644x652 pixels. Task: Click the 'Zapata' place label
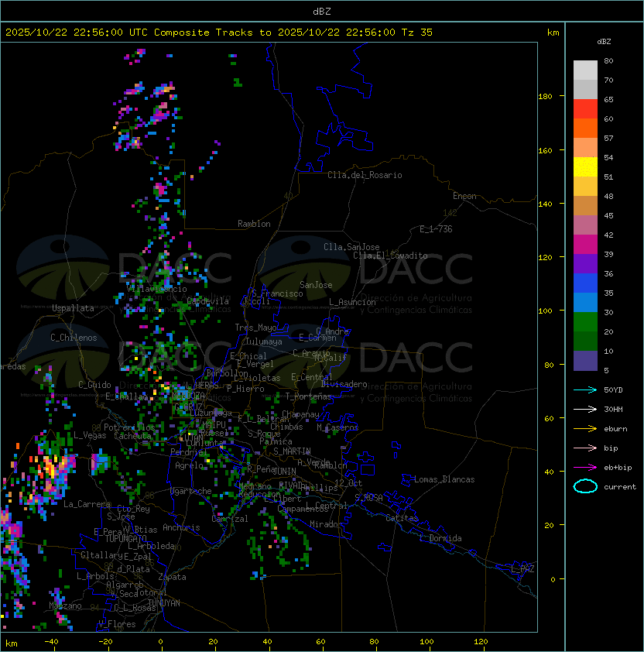pos(172,577)
